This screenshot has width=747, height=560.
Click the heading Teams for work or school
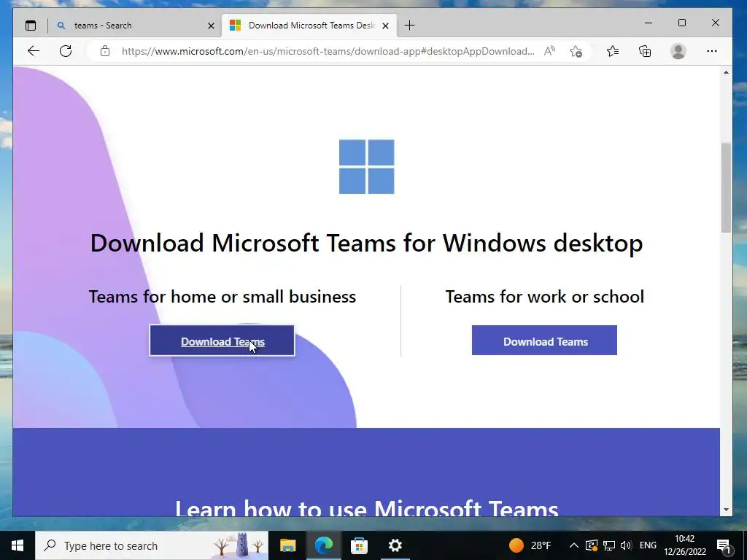(x=544, y=297)
